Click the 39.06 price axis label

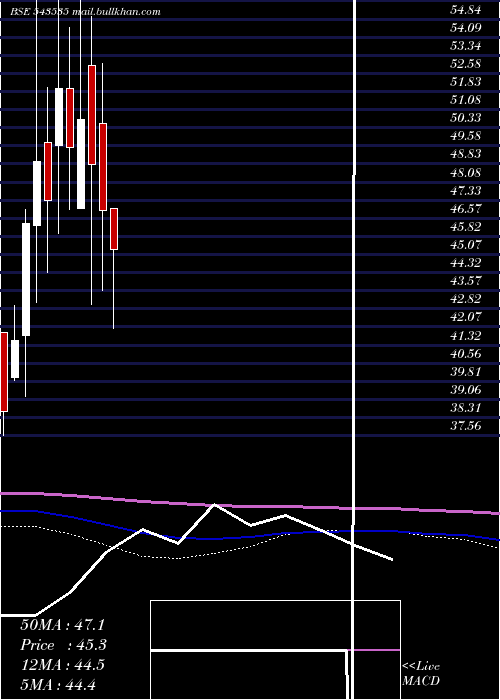click(465, 390)
